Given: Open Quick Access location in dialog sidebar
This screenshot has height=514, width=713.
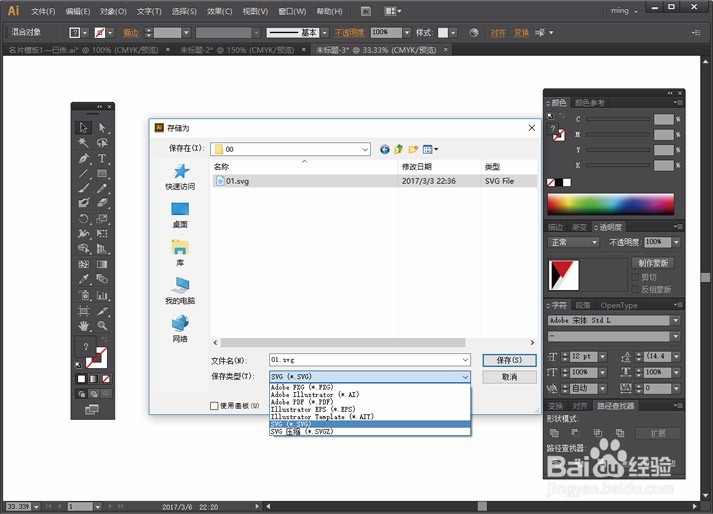Looking at the screenshot, I should coord(180,177).
